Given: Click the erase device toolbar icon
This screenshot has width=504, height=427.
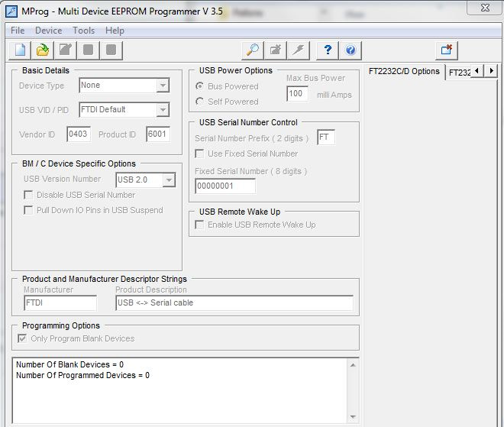Looking at the screenshot, I should coord(276,50).
